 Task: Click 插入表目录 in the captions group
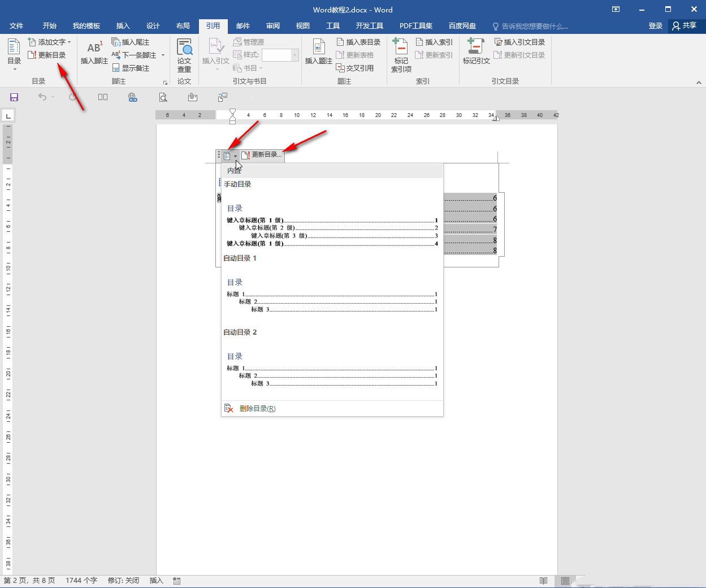[x=358, y=42]
